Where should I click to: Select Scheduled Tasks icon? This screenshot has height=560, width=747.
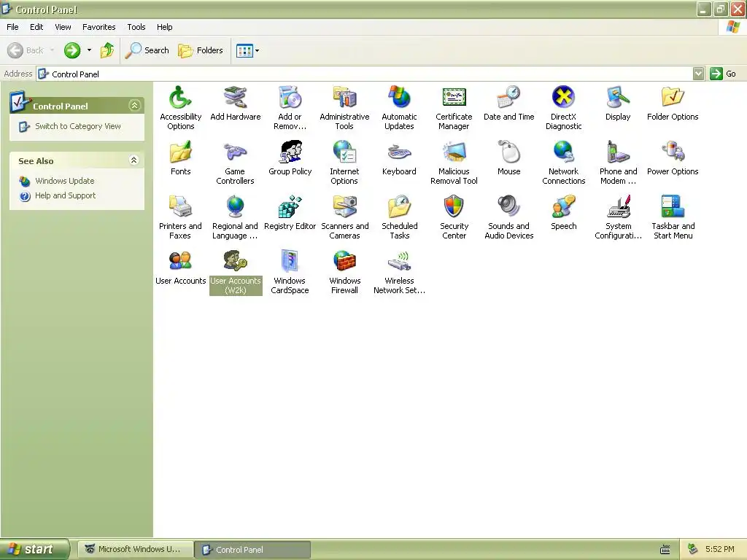[x=399, y=207]
